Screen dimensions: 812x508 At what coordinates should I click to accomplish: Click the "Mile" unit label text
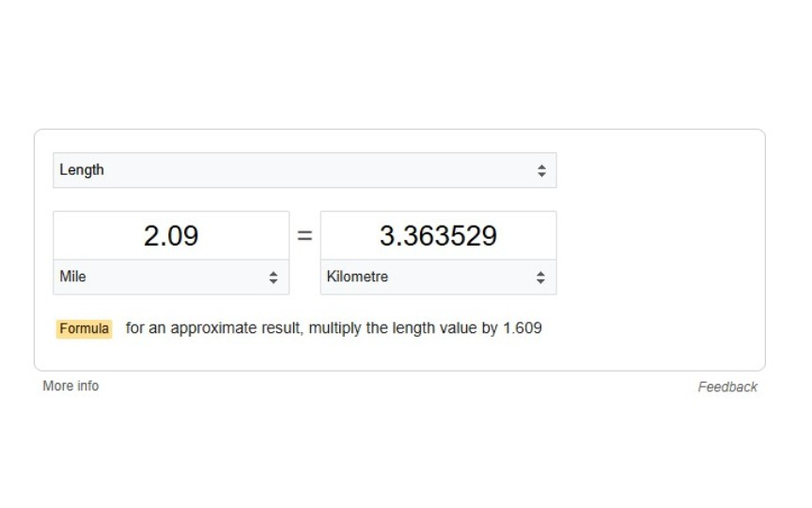[73, 277]
